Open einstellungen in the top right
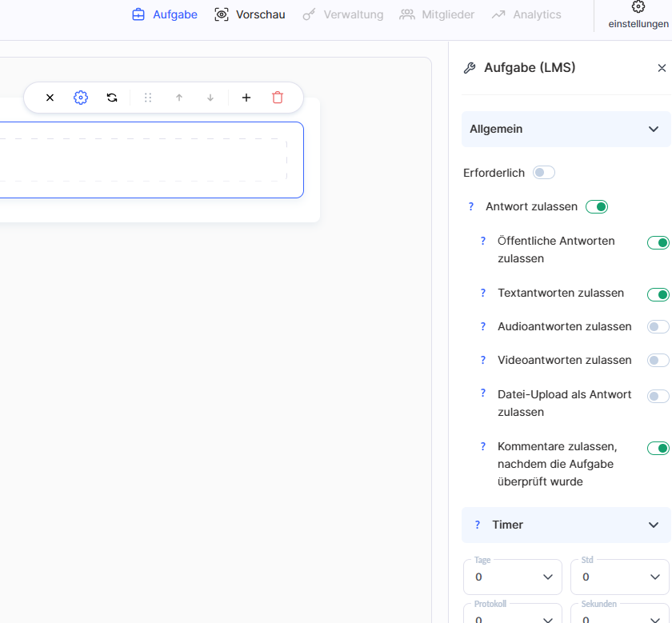The width and height of the screenshot is (672, 623). pyautogui.click(x=638, y=15)
